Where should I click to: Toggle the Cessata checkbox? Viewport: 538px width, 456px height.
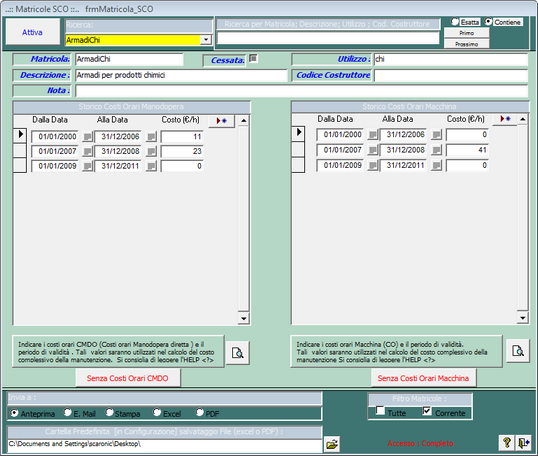[x=253, y=58]
